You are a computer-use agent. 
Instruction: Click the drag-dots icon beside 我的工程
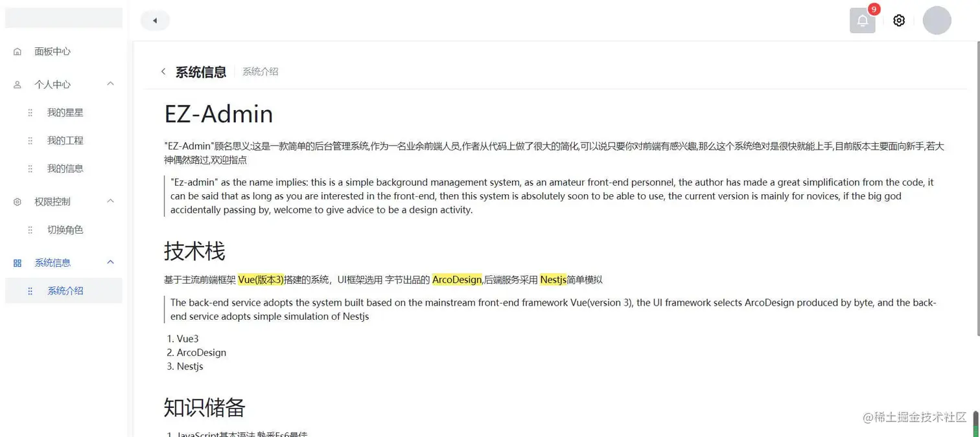point(30,140)
